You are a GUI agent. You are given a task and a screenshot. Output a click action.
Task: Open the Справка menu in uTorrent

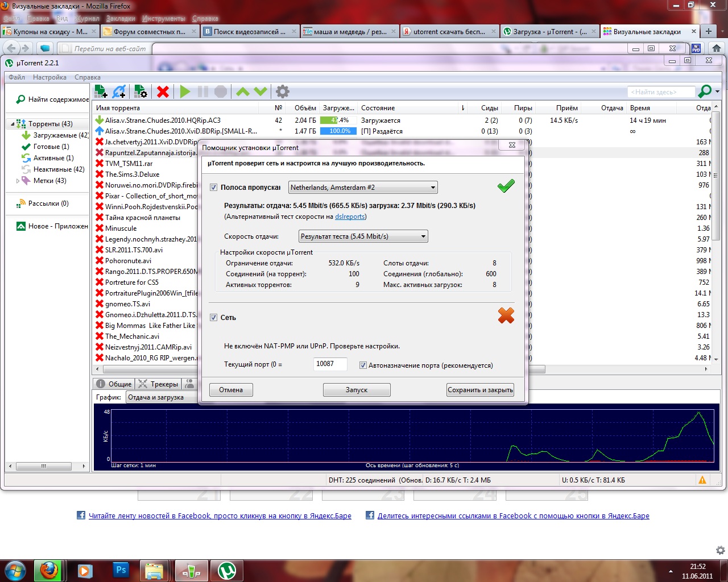point(88,77)
